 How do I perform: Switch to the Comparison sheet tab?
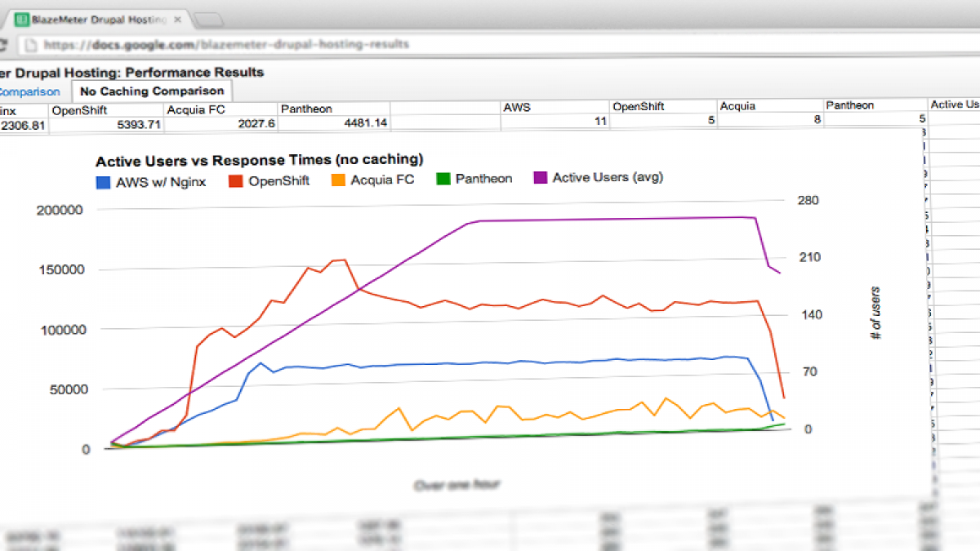click(29, 91)
